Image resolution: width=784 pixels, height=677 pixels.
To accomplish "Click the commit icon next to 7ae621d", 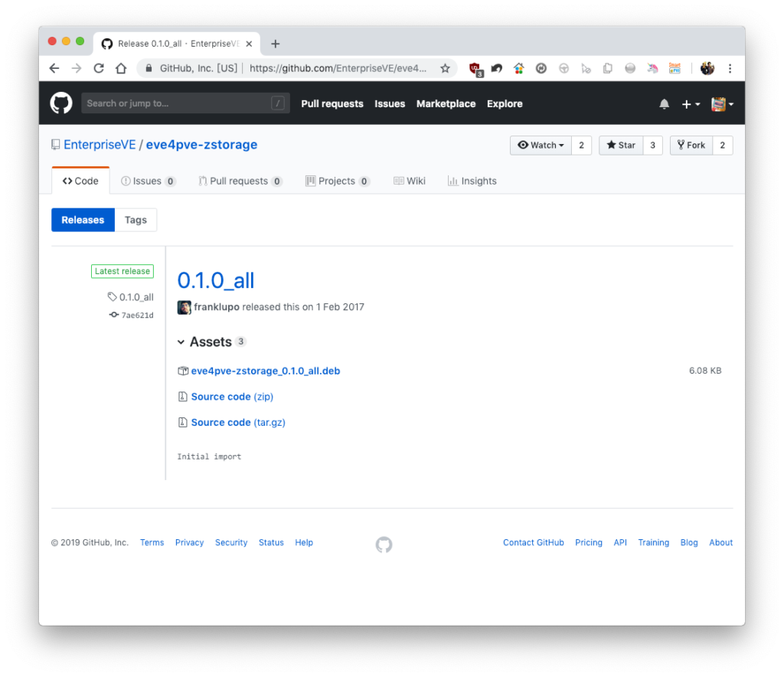I will click(x=114, y=315).
